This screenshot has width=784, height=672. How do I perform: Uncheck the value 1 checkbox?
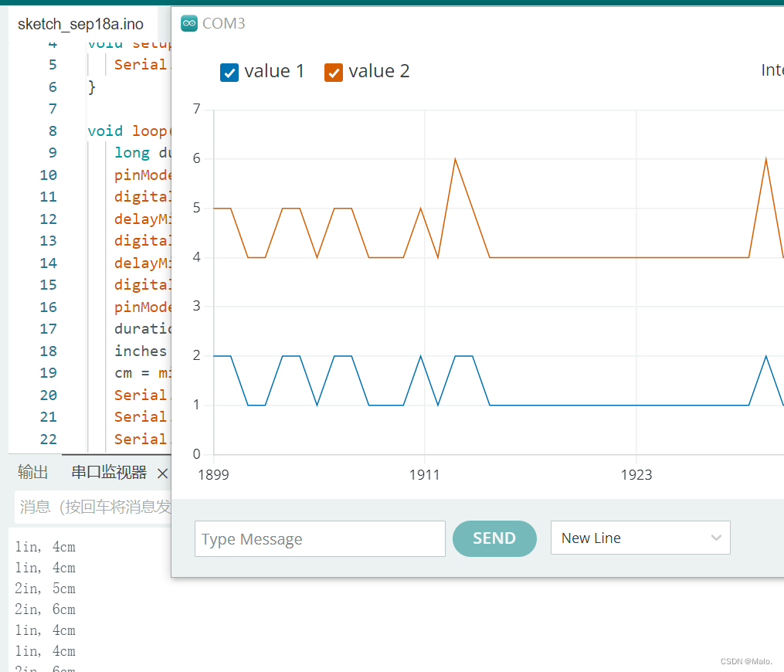coord(229,72)
